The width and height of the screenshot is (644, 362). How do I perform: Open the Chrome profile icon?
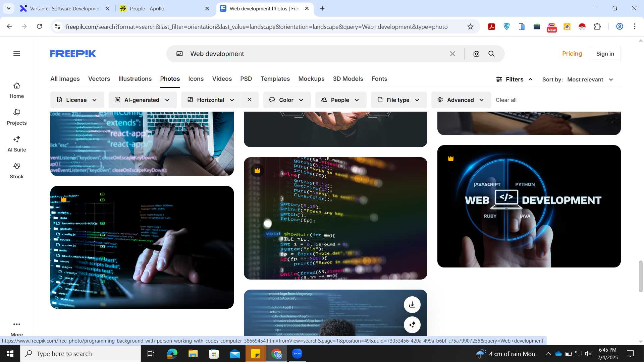[x=620, y=26]
